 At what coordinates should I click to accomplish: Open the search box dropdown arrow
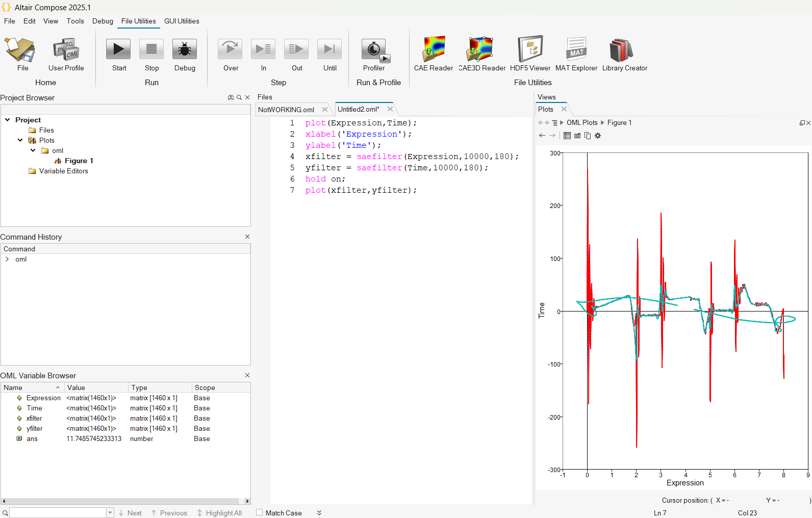tap(110, 512)
